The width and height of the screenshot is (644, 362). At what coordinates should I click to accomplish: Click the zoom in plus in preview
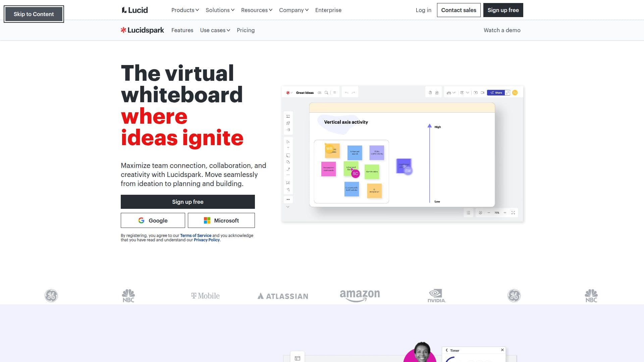click(x=505, y=213)
